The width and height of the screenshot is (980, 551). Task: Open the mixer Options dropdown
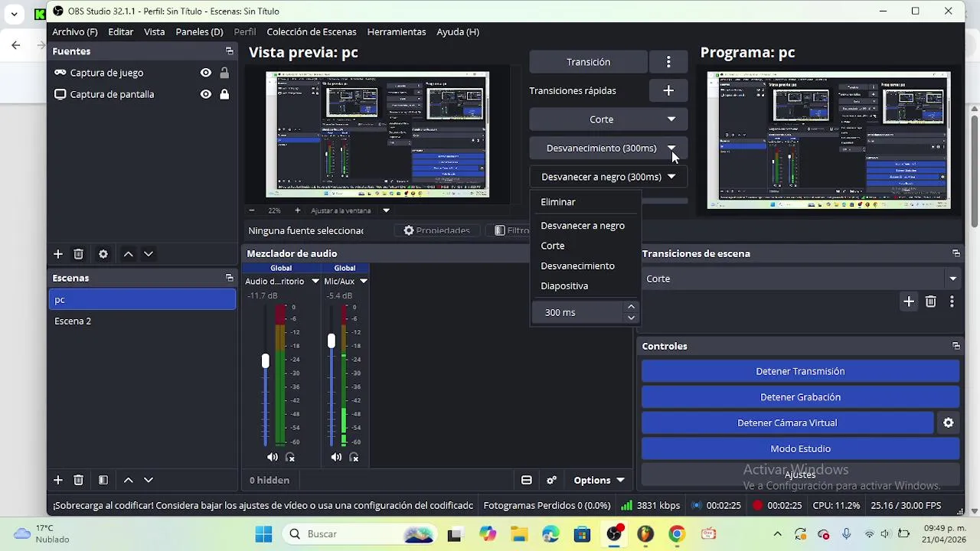(x=599, y=480)
